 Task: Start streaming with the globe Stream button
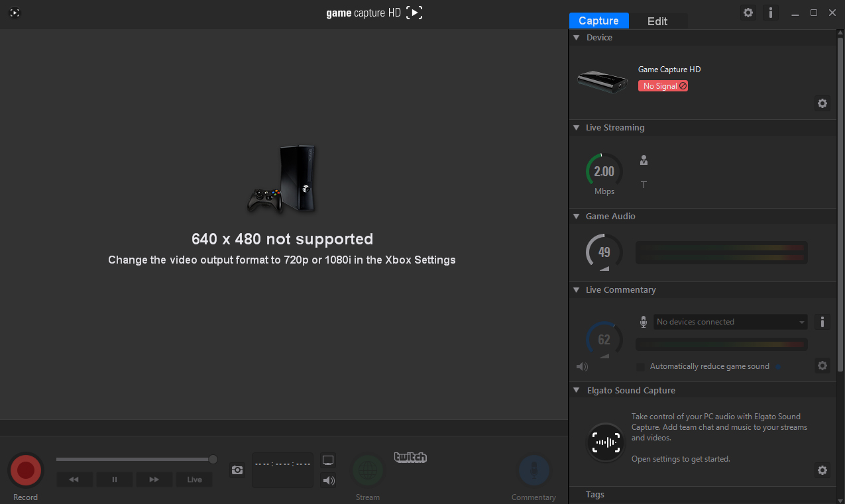368,470
